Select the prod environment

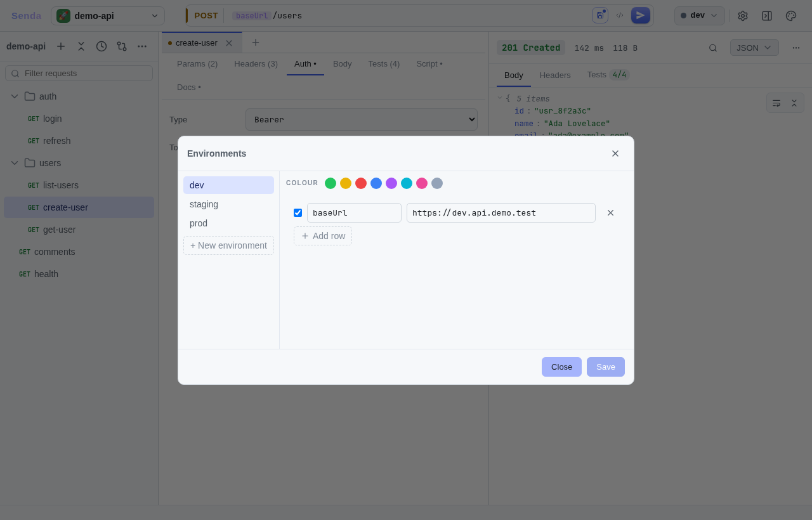click(228, 223)
